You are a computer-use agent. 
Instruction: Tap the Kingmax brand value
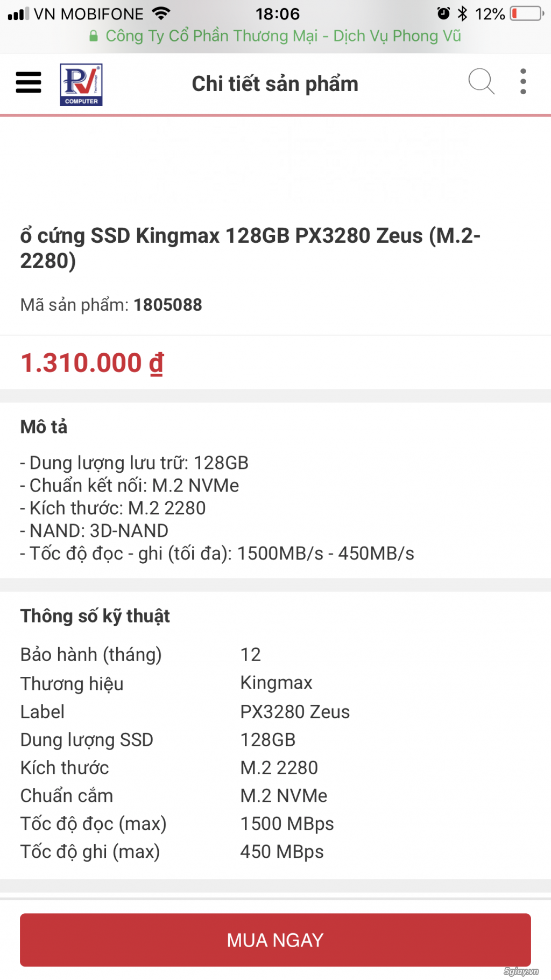(276, 683)
